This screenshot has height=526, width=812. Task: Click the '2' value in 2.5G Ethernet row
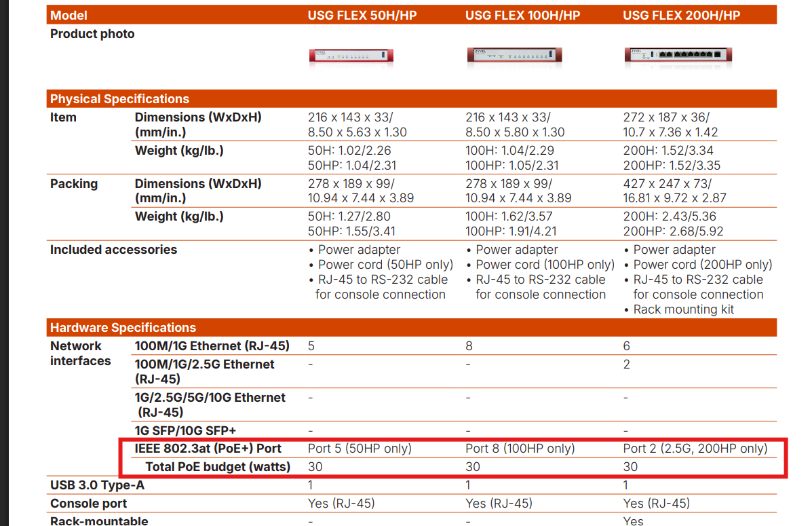pos(627,364)
